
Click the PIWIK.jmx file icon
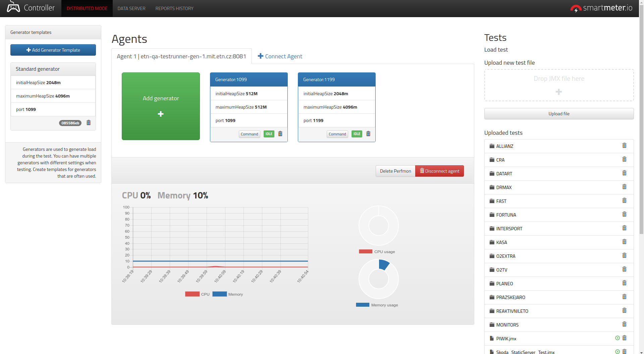pyautogui.click(x=492, y=339)
